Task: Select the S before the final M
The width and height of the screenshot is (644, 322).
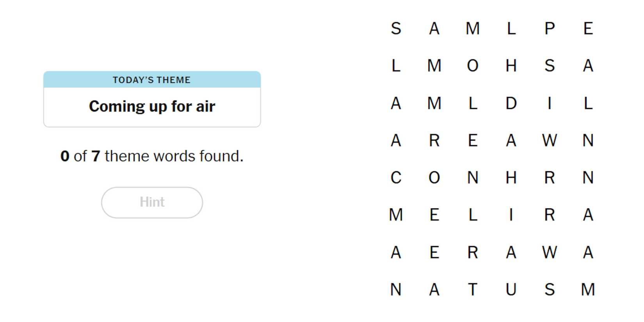Action: coord(550,290)
